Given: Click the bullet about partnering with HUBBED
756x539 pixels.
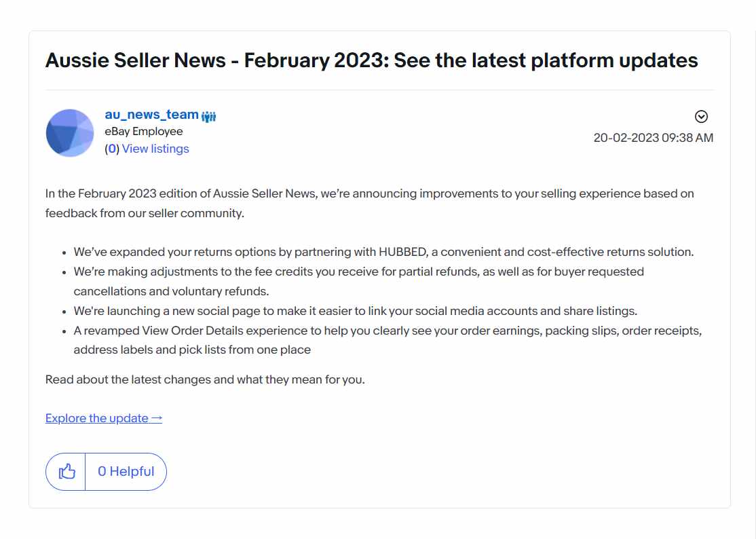Looking at the screenshot, I should pyautogui.click(x=384, y=252).
